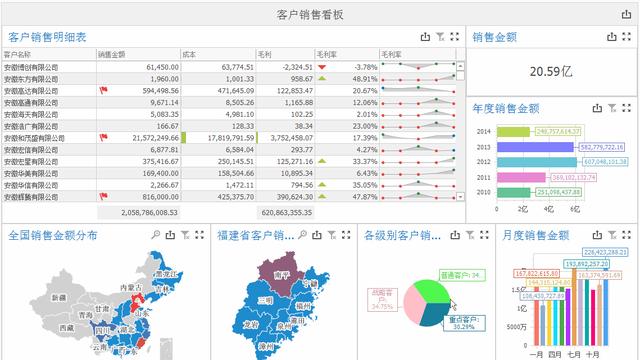Click 龙岩 region on the Fujian map
The image size is (640, 360).
click(x=251, y=324)
